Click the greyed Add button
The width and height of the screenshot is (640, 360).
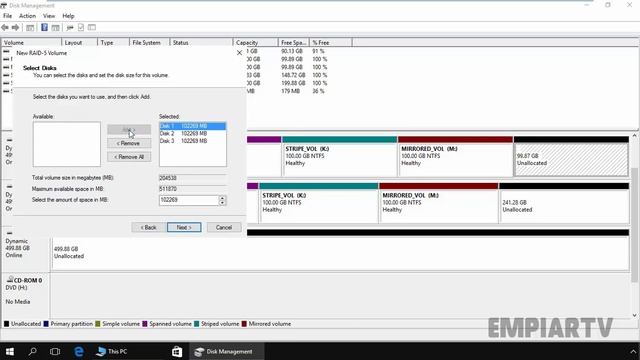tap(129, 130)
